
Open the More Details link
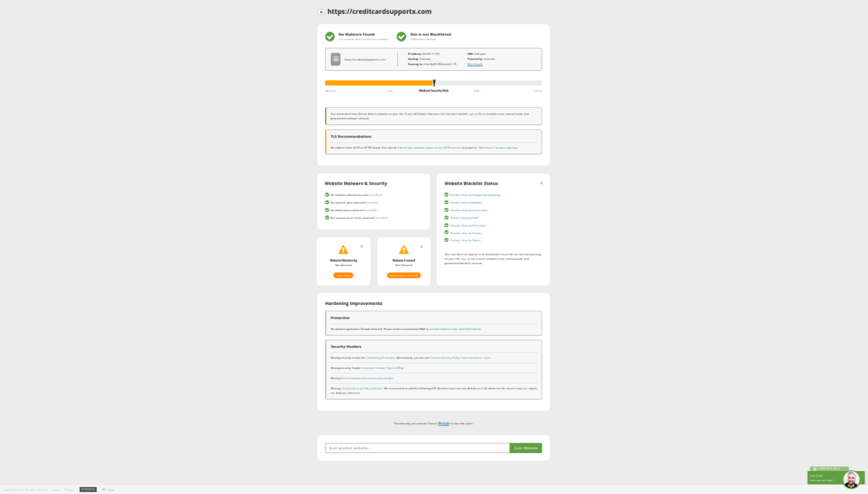[x=475, y=64]
